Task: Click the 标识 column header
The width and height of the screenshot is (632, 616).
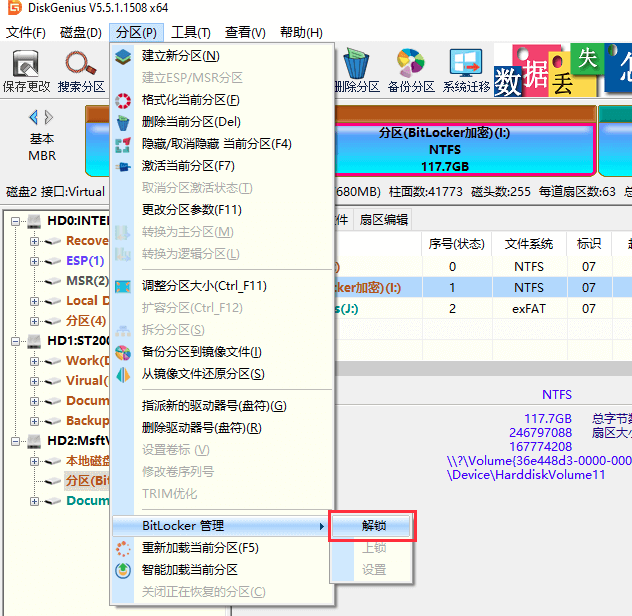Action: coord(589,244)
